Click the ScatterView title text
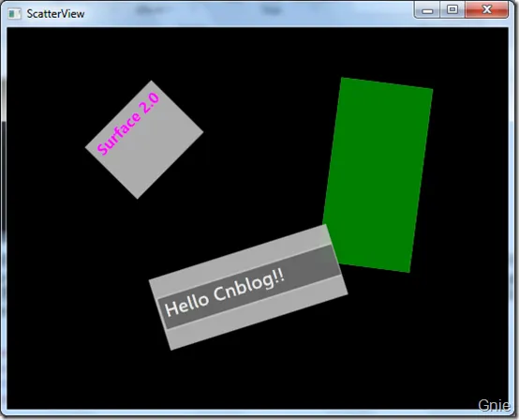 [x=55, y=14]
